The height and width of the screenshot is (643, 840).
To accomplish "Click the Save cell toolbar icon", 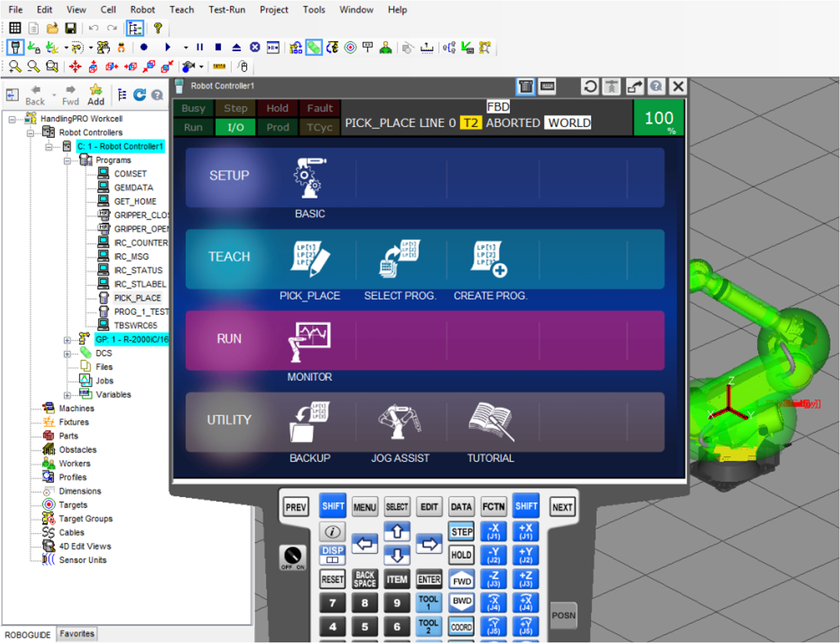I will coord(70,28).
